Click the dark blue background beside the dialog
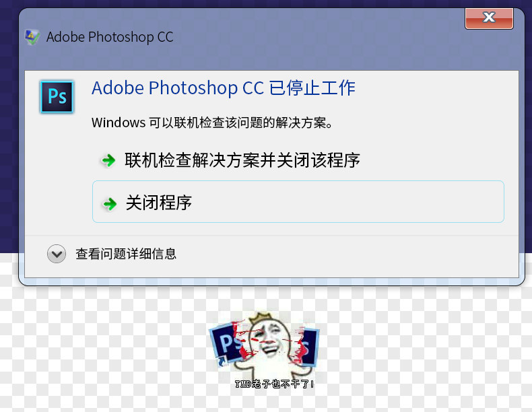This screenshot has width=532, height=412. click(x=9, y=135)
